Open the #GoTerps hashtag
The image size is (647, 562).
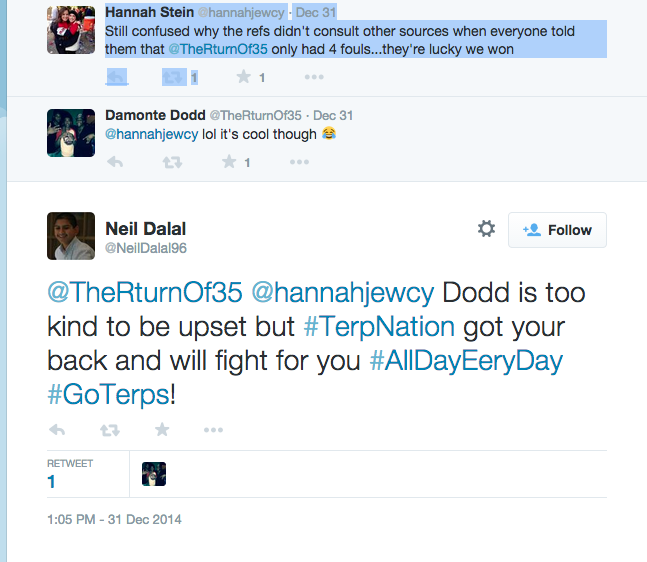pos(108,394)
